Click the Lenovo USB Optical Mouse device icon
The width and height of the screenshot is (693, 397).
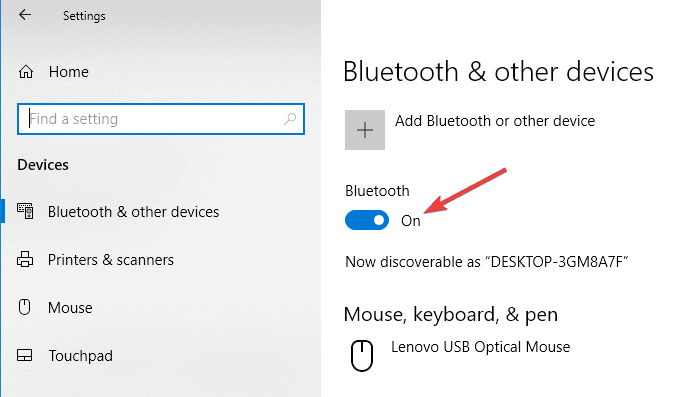(x=362, y=355)
